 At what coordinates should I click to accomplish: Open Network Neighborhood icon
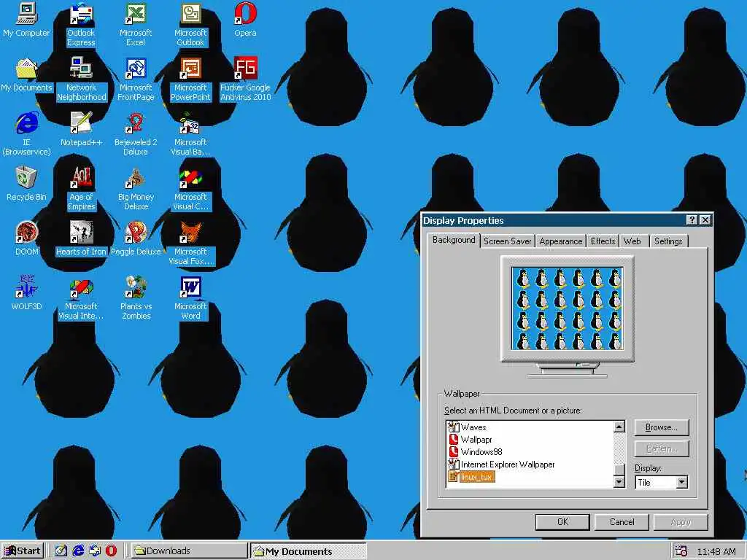(x=82, y=79)
